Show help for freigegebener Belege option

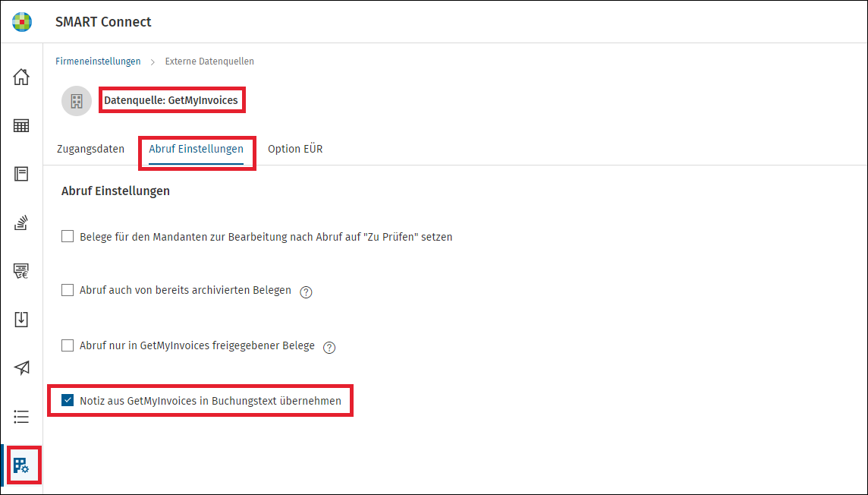[329, 348]
